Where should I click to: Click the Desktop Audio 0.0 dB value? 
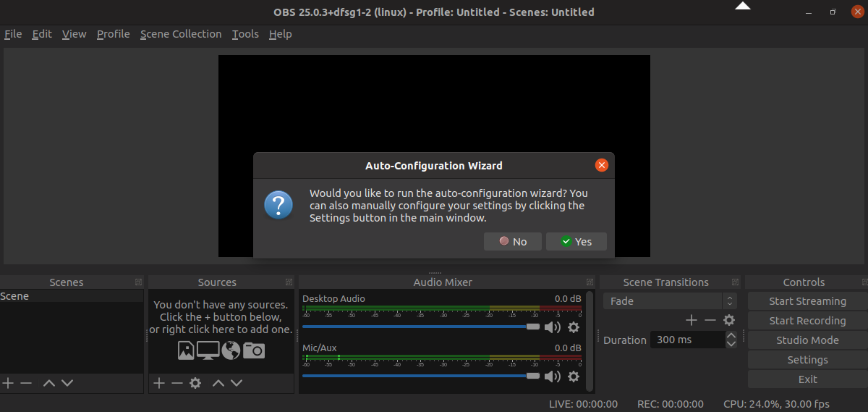click(x=567, y=298)
